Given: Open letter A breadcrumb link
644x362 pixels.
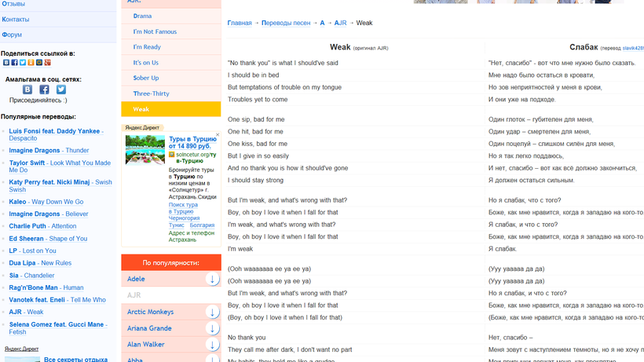Looking at the screenshot, I should tap(323, 23).
